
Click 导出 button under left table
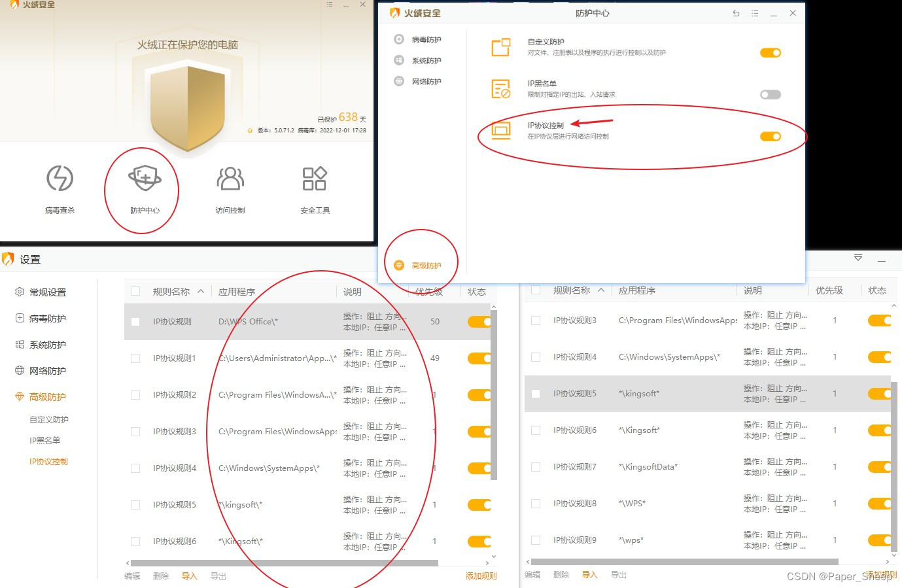218,576
